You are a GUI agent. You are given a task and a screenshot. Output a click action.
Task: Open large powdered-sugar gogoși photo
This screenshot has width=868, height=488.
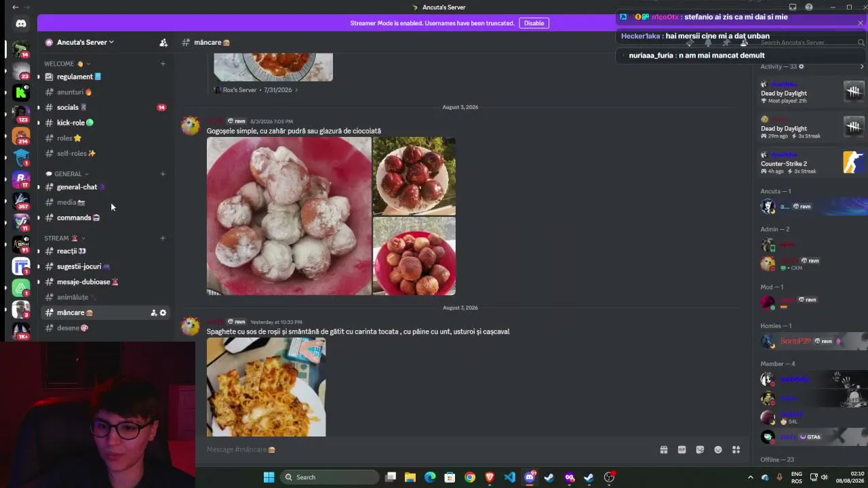[289, 216]
